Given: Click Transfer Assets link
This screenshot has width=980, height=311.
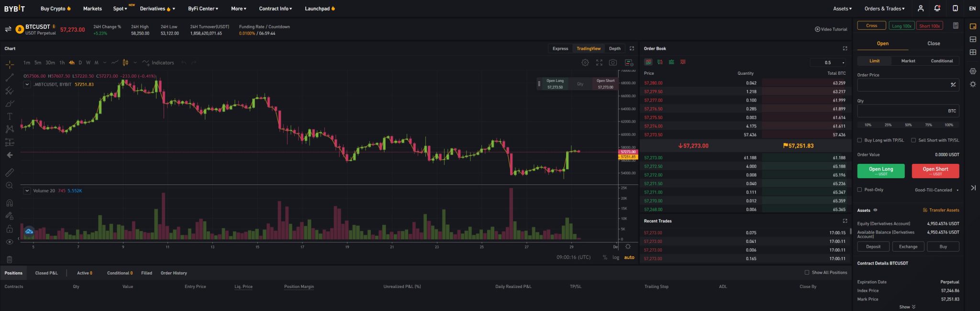Looking at the screenshot, I should pos(941,210).
